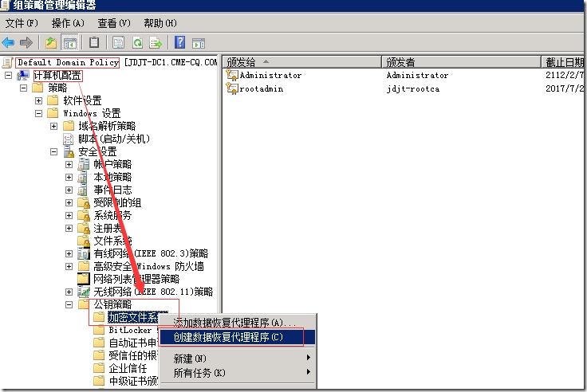Sort by the 颁发给 column header

302,61
